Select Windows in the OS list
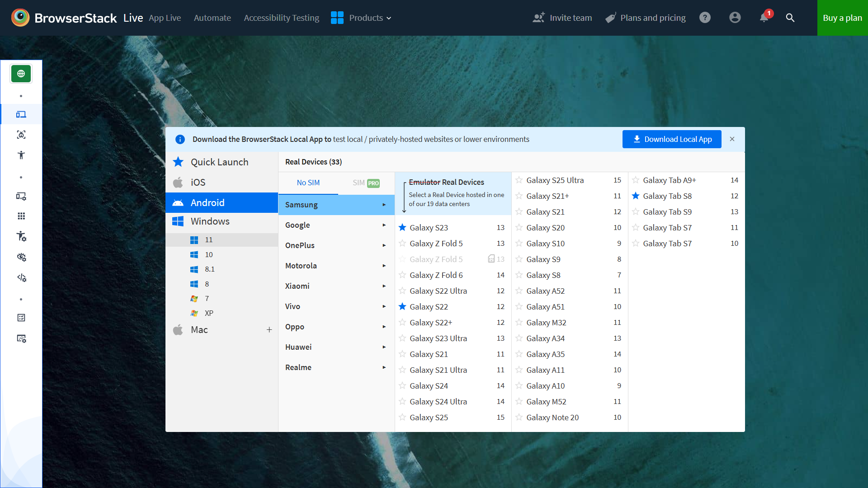Screen dimensions: 868x488 tap(222, 221)
